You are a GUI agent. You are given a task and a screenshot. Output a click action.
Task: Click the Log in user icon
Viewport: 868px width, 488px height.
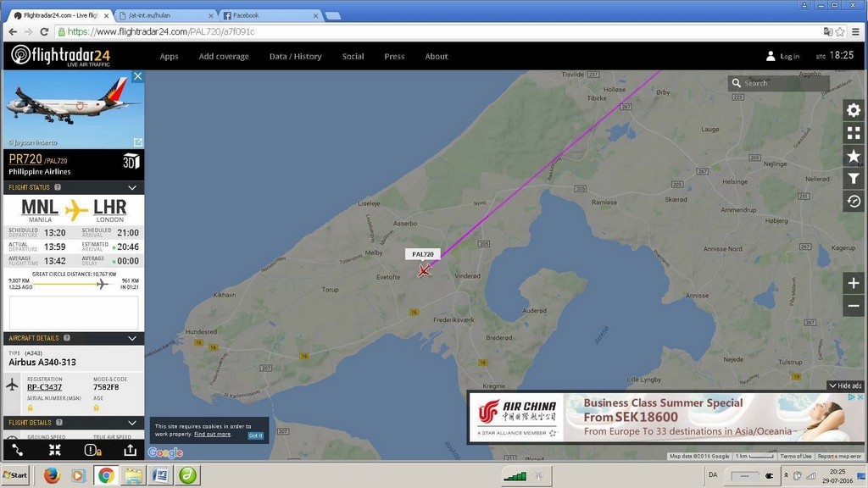[x=770, y=56]
